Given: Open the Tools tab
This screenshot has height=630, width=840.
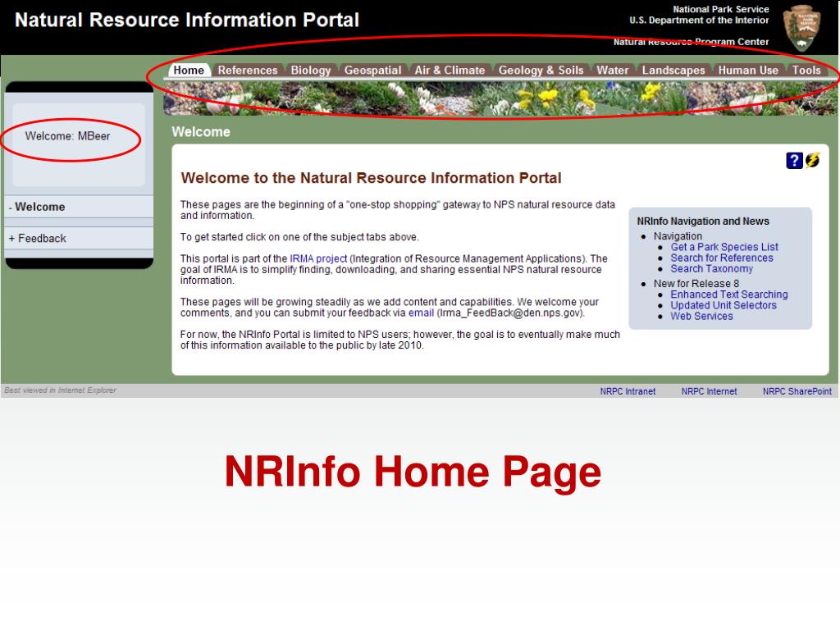Looking at the screenshot, I should tap(806, 71).
